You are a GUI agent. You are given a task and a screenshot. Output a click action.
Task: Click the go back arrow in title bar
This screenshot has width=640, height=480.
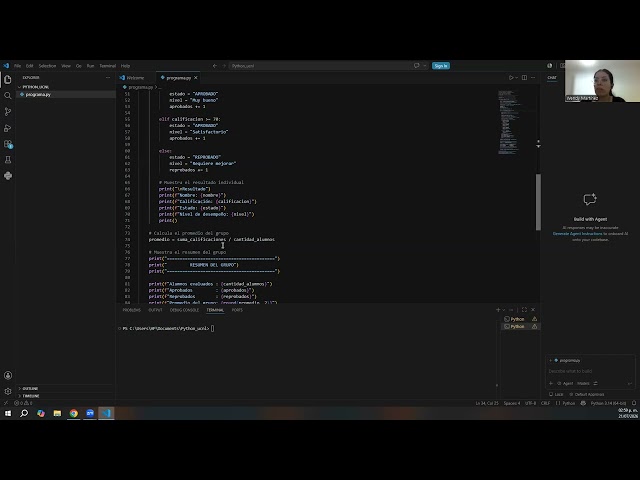[x=215, y=66]
